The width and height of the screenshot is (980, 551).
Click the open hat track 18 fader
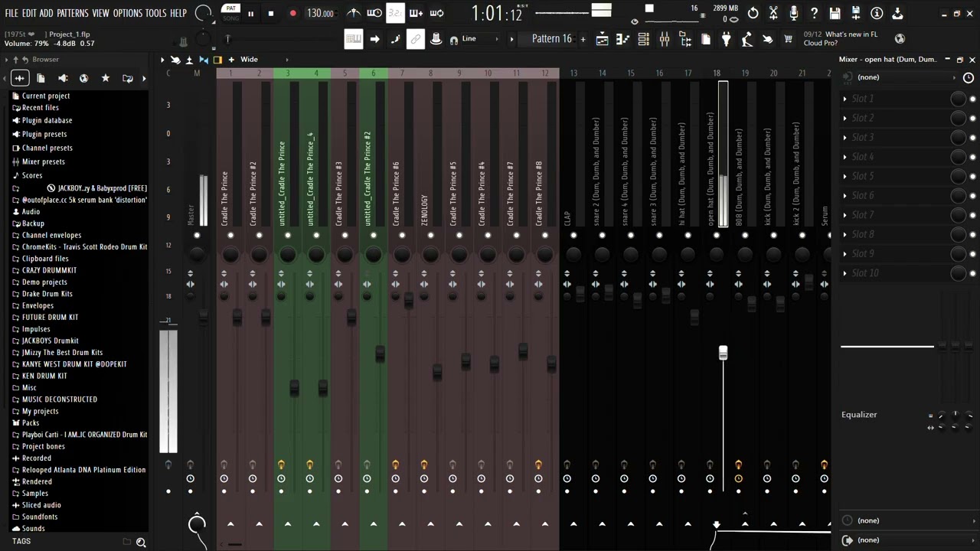tap(723, 353)
